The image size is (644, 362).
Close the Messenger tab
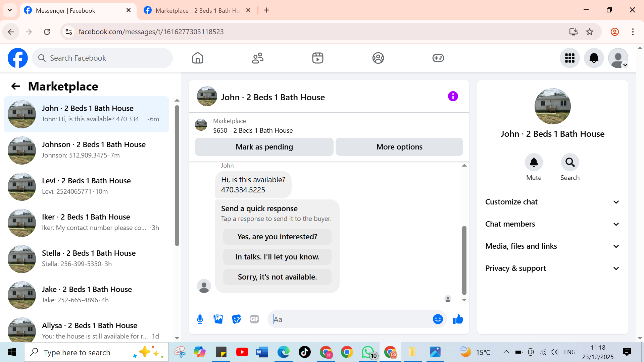(129, 10)
